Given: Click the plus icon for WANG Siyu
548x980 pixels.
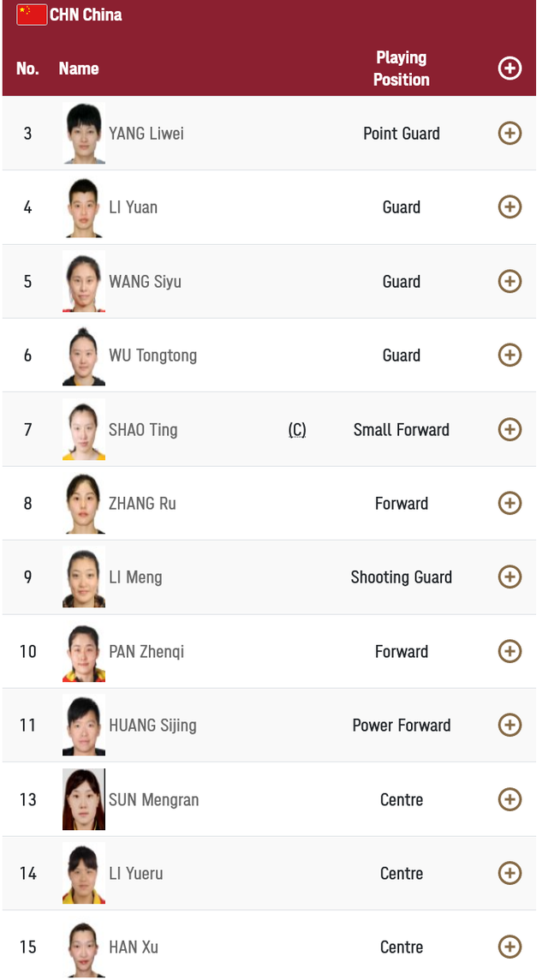Looking at the screenshot, I should [x=509, y=281].
